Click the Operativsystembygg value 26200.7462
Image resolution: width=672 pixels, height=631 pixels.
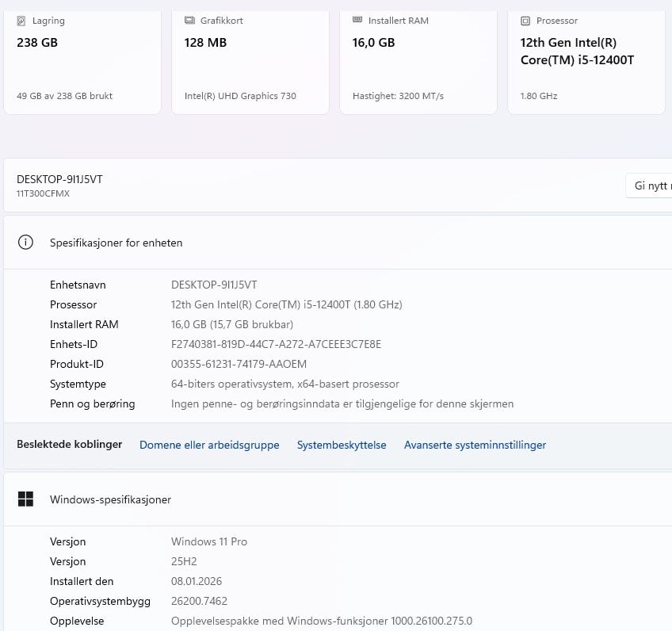(x=199, y=601)
